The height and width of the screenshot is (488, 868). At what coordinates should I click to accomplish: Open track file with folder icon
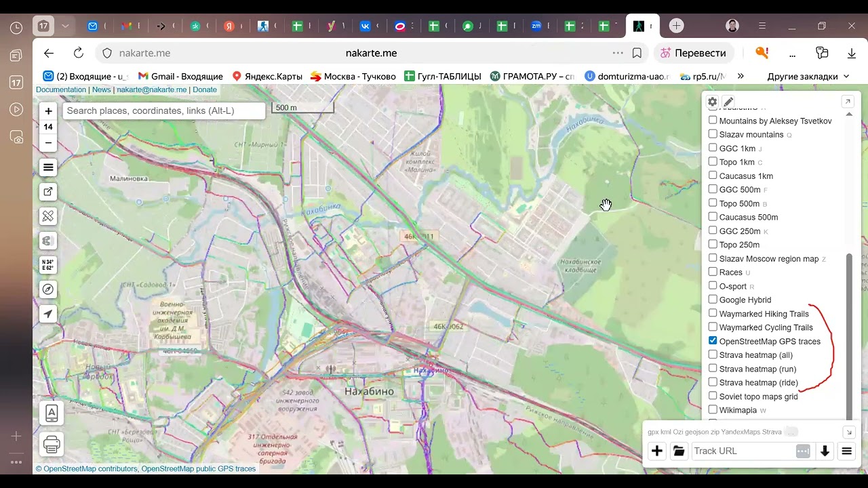[x=679, y=451]
